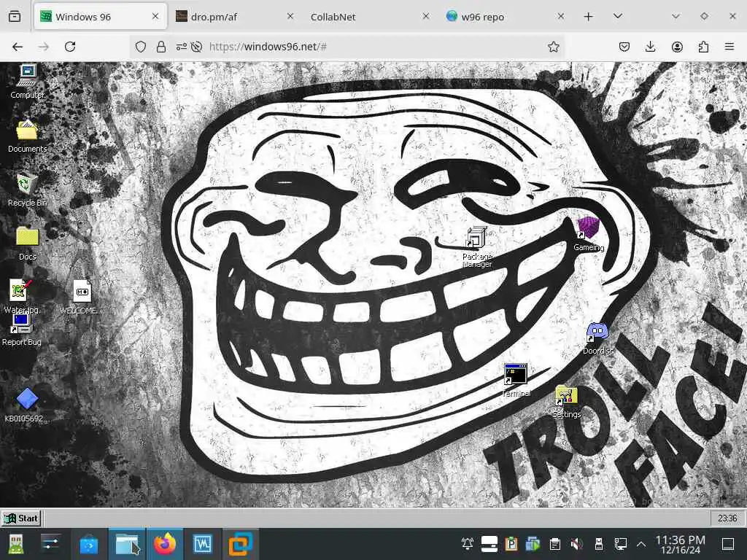Expand the hidden system tray icons

pos(641,544)
